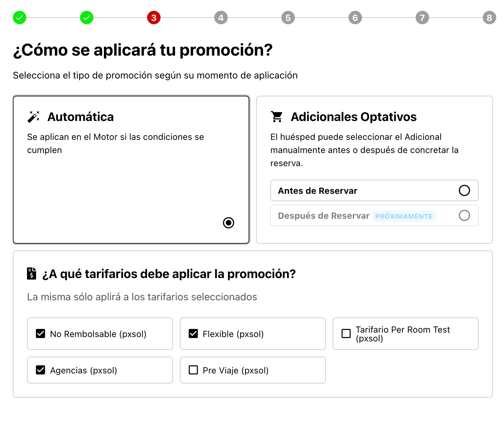Go to step 6 circle
The width and height of the screenshot is (504, 426).
[355, 18]
